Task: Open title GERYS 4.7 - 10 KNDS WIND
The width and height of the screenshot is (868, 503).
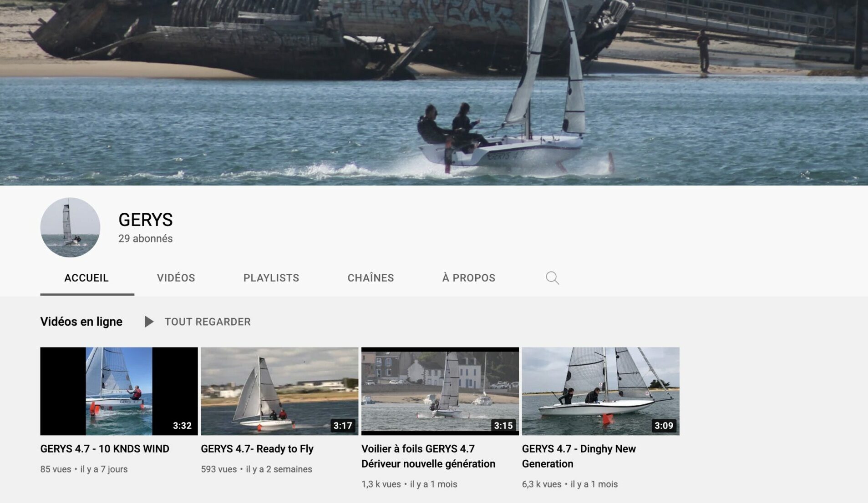Action: coord(105,449)
